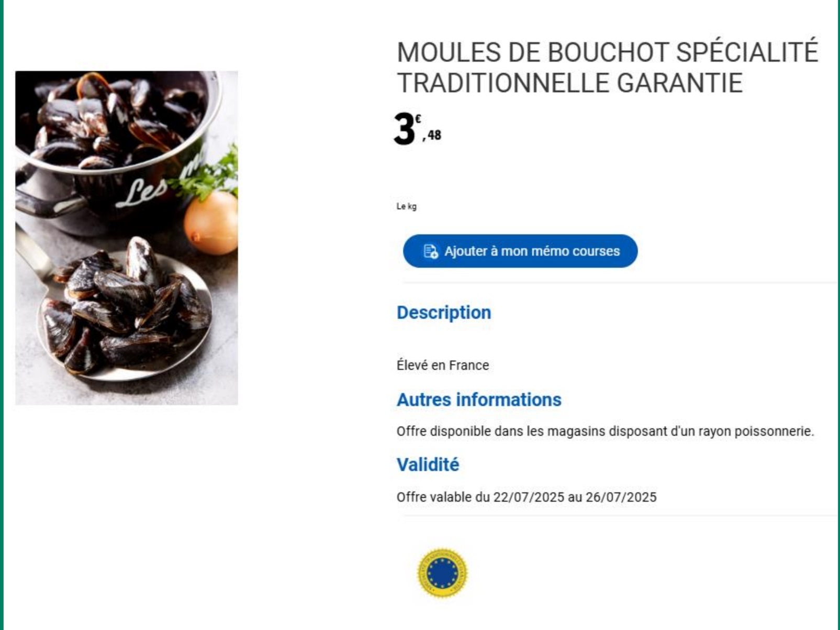Click the EU STG quality label badge
Screen dimensions: 840x630
click(x=442, y=573)
